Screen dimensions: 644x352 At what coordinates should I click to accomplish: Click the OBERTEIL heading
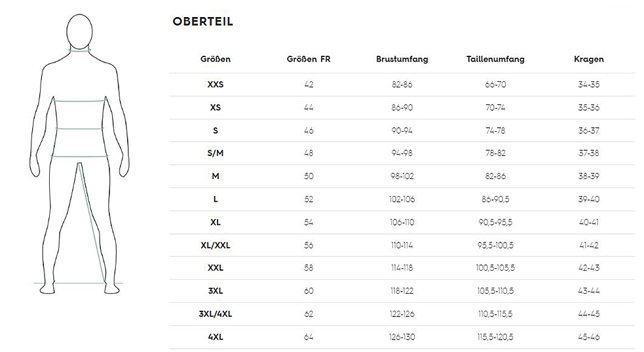pyautogui.click(x=203, y=22)
